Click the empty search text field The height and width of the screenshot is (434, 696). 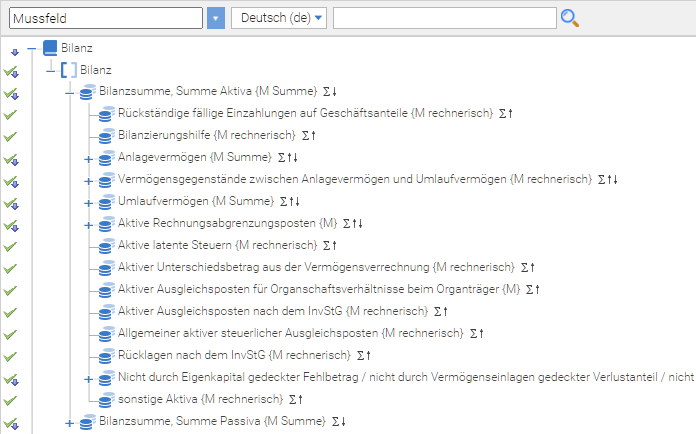tap(444, 18)
